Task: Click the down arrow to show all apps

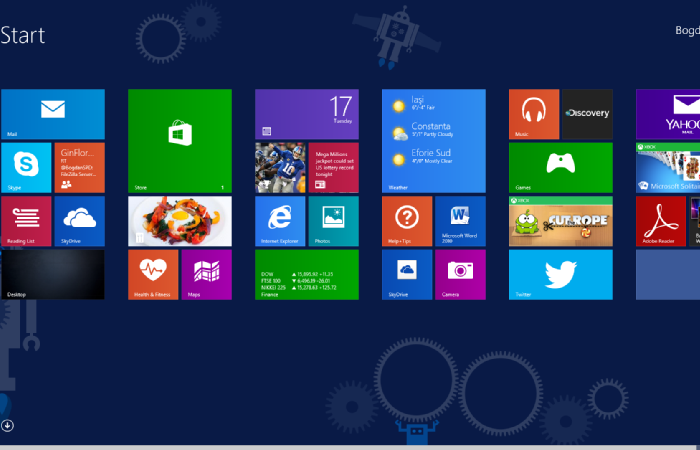Action: [x=7, y=425]
